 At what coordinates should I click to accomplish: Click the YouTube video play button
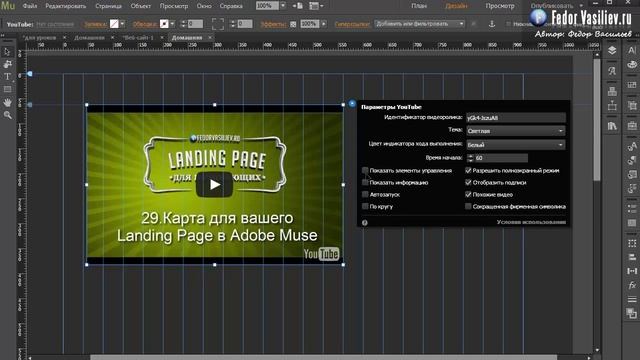point(214,185)
